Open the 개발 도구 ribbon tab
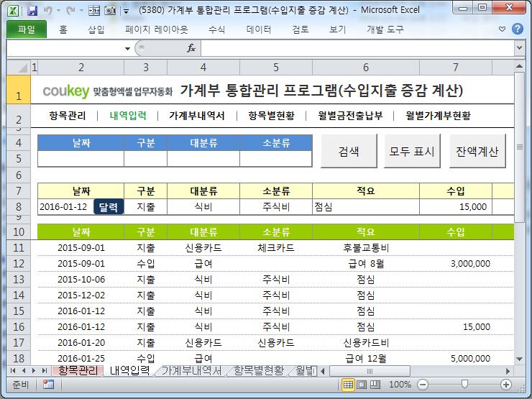Screen dimensions: 532x399 click(x=385, y=29)
